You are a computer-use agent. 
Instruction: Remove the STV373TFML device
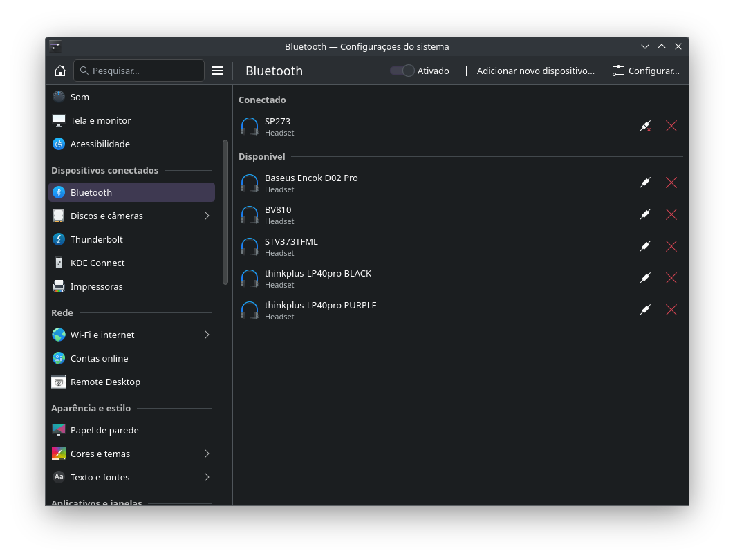(671, 247)
